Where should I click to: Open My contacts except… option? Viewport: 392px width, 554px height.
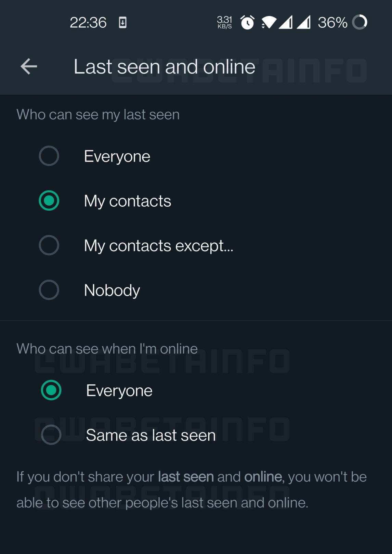(x=196, y=245)
